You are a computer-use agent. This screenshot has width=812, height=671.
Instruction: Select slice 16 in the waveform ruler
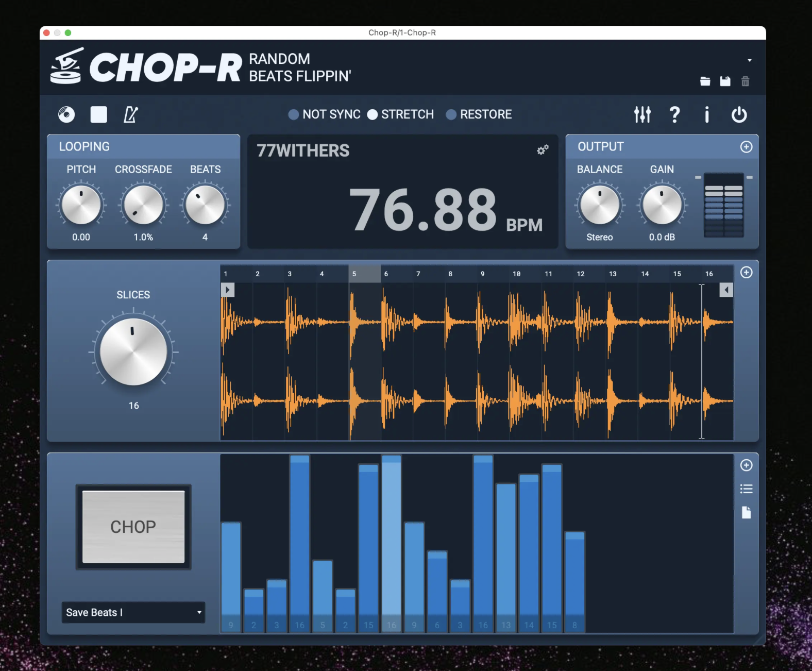[x=718, y=274]
